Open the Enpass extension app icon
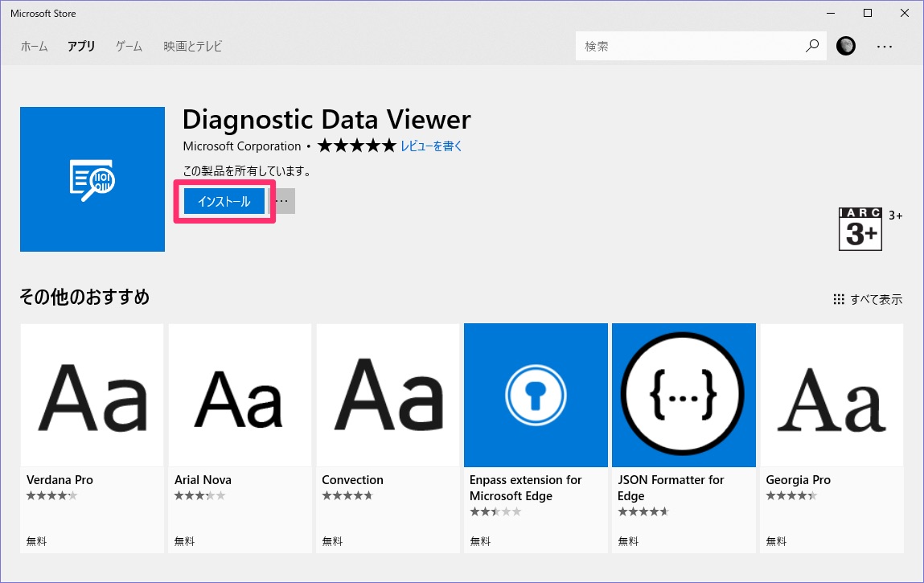This screenshot has width=924, height=583. (536, 395)
